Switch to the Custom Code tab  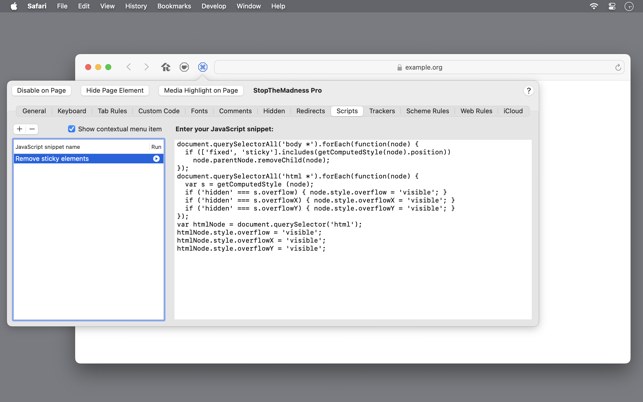click(159, 111)
